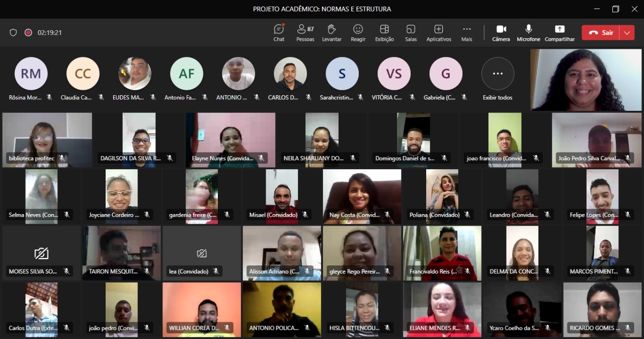Click the RICARDO GOMES video tile
This screenshot has width=644, height=339.
[x=603, y=309]
